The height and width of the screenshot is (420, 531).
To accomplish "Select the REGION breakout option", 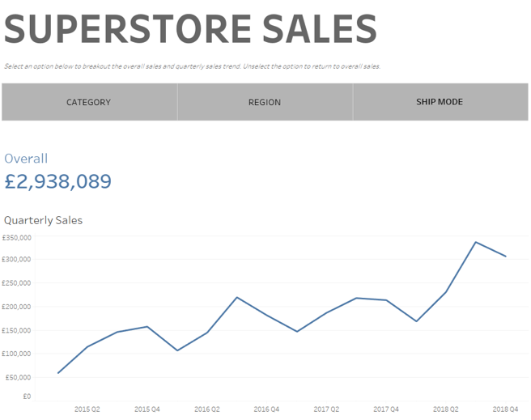I will [x=265, y=102].
